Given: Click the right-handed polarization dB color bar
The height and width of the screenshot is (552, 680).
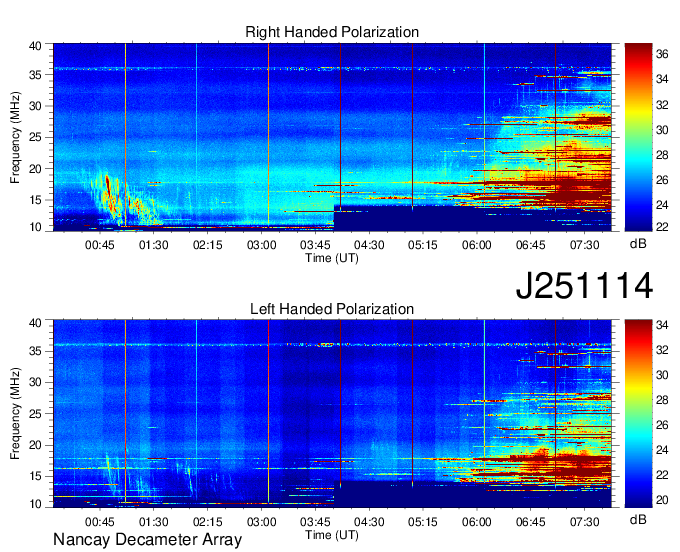Looking at the screenshot, I should [x=637, y=135].
